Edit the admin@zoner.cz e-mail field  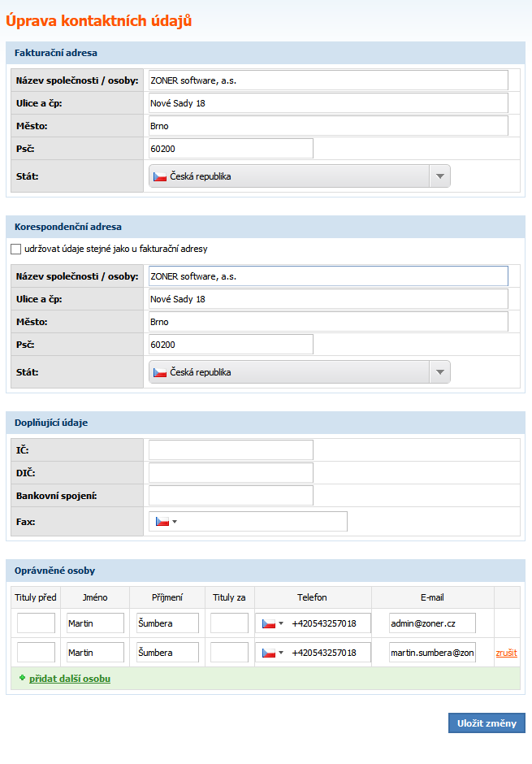tap(432, 623)
